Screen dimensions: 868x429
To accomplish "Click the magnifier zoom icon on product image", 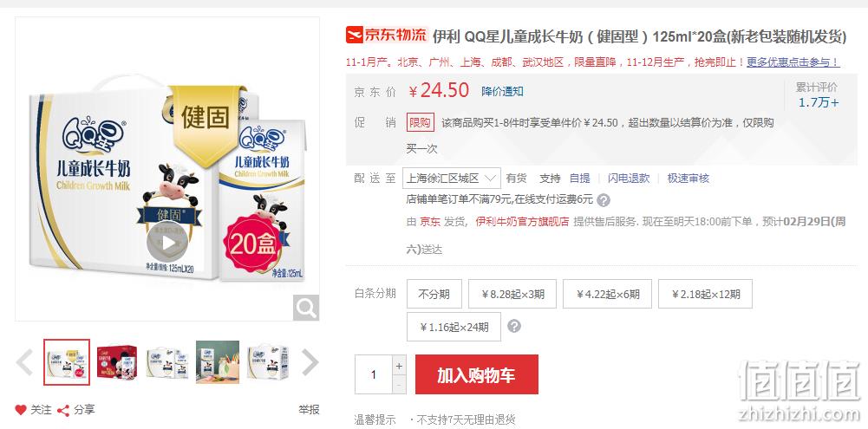I will click(305, 308).
